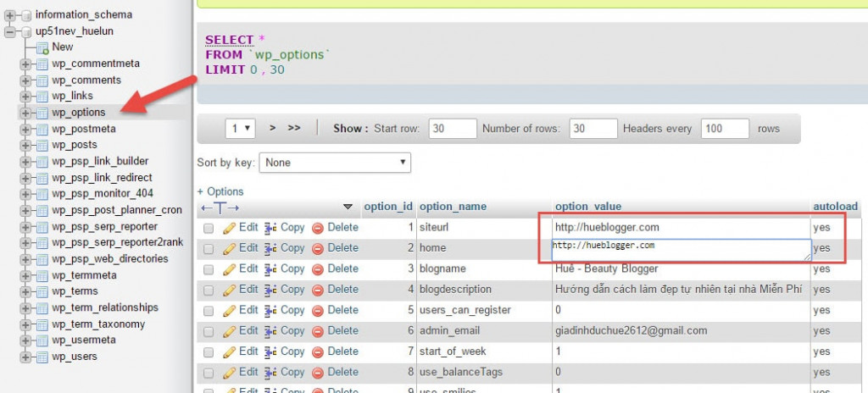Click the Edit pencil icon for siteurl row
The height and width of the screenshot is (393, 868).
tap(229, 228)
